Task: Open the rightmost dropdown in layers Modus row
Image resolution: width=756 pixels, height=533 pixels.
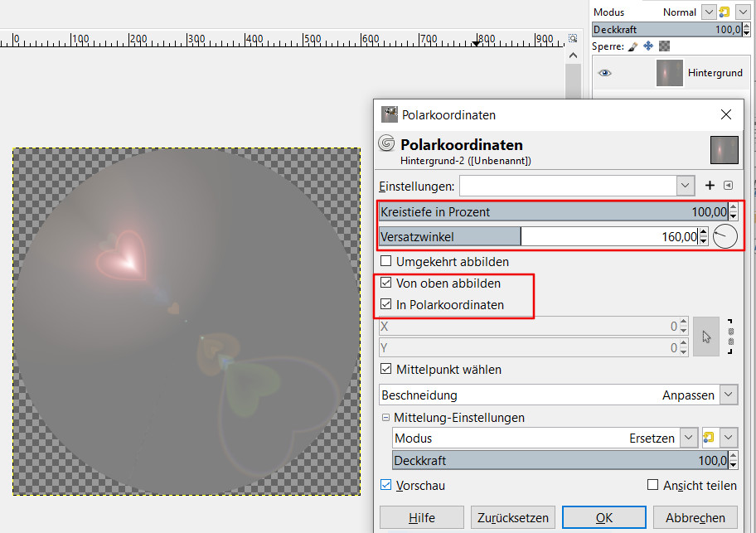Action: click(x=743, y=12)
